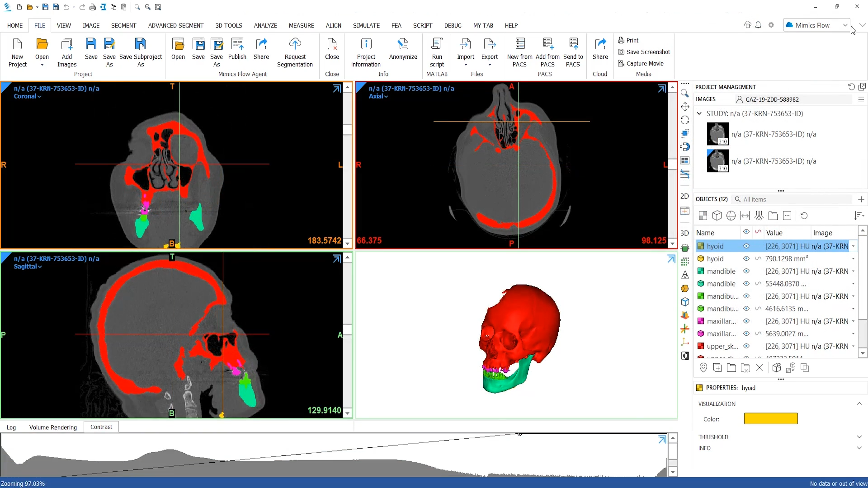Open the 3D TOOLS ribbon tab
Screen dimensions: 868x488
pos(229,26)
